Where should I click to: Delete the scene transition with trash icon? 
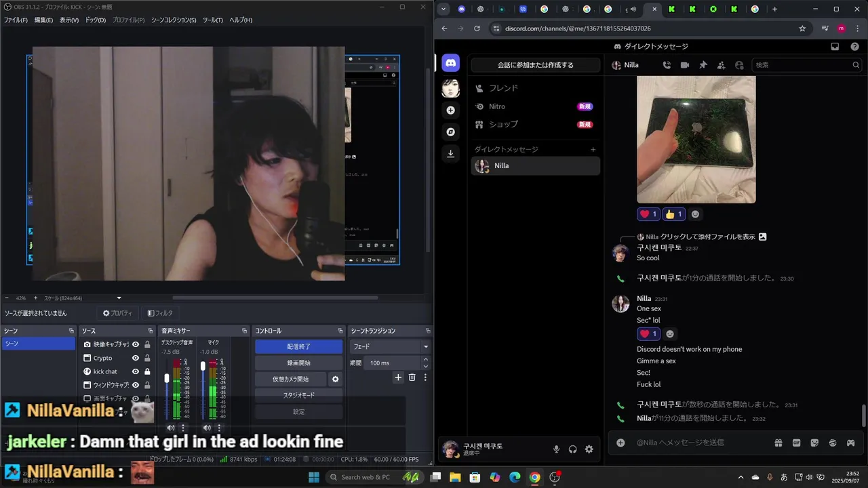[x=412, y=378]
